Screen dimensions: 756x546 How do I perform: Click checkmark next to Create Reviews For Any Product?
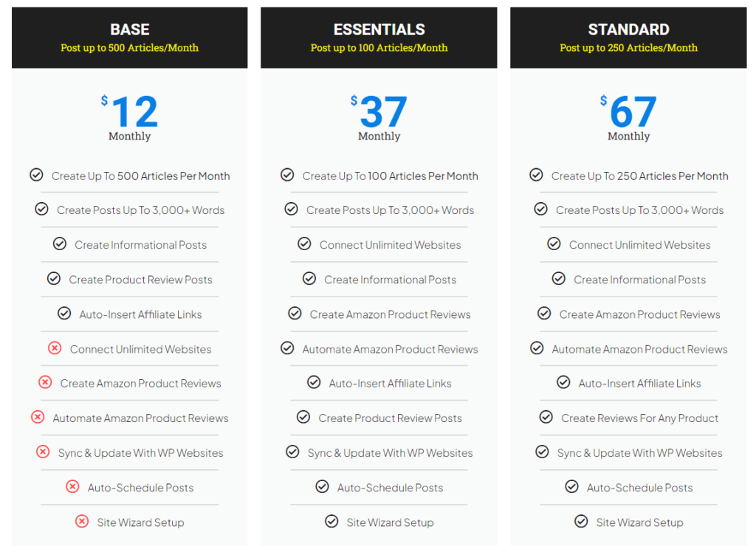pos(546,417)
